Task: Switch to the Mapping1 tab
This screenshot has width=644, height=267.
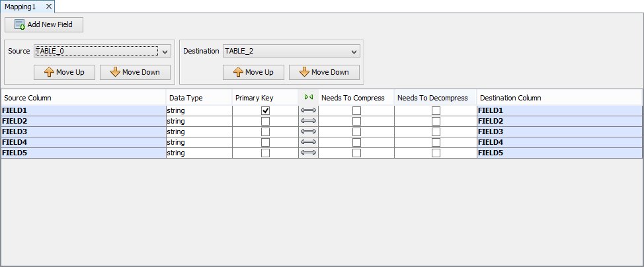Action: (x=21, y=6)
